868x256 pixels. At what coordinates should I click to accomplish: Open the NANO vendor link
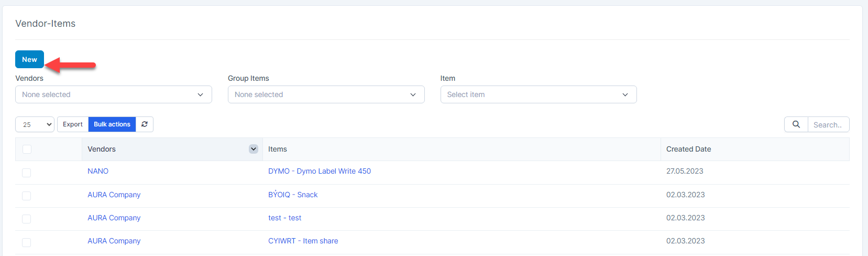pyautogui.click(x=98, y=171)
